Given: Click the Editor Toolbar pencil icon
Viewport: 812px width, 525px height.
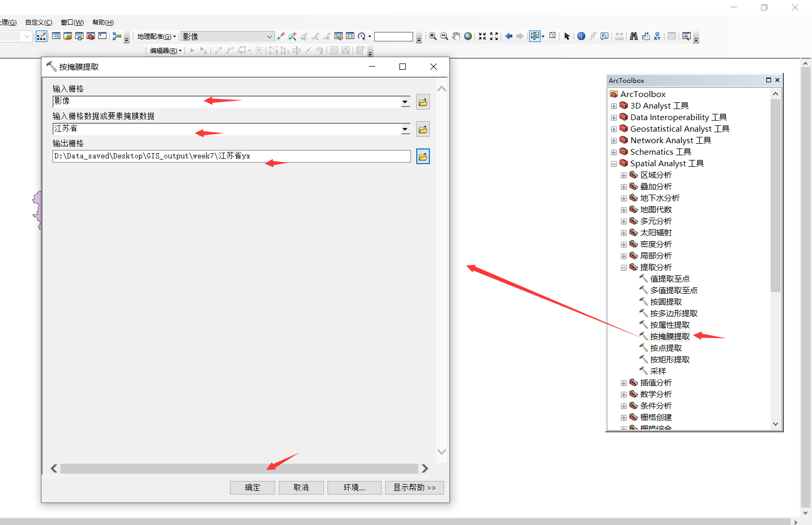Looking at the screenshot, I should click(41, 36).
